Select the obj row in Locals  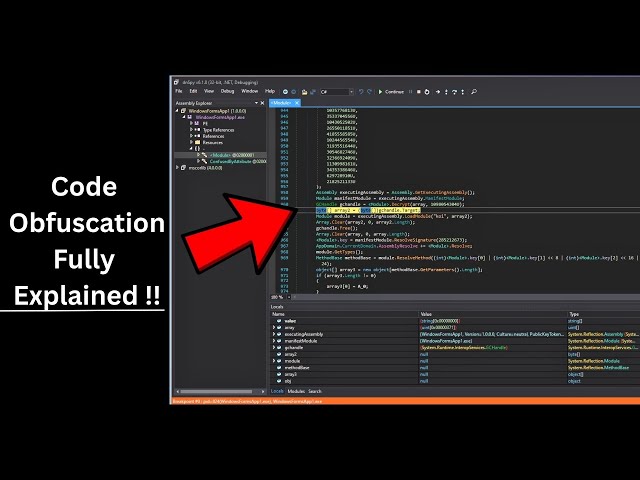(x=455, y=381)
